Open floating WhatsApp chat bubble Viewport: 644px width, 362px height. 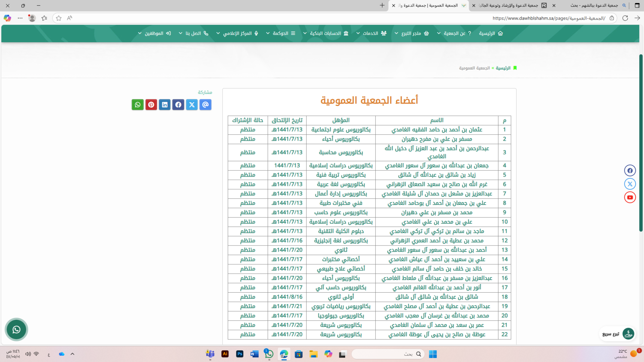point(16,329)
